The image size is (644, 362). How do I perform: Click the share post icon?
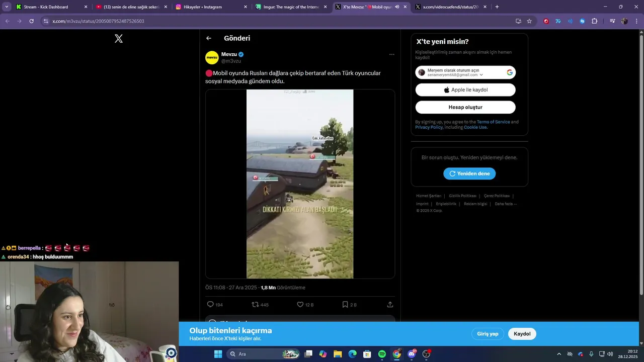[390, 305]
